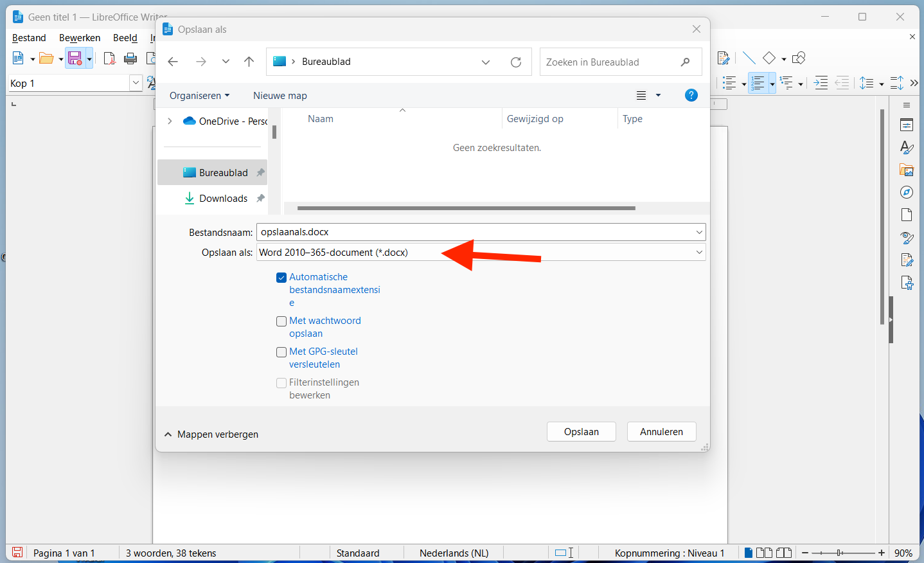Viewport: 924px width, 563px height.
Task: Open the sidebar Gallery icon
Action: click(907, 170)
